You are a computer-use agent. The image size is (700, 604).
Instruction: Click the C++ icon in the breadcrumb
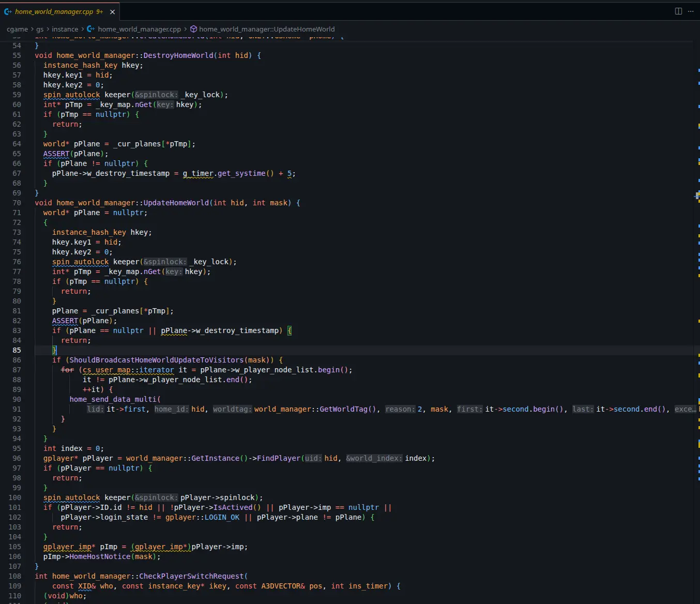pyautogui.click(x=90, y=29)
